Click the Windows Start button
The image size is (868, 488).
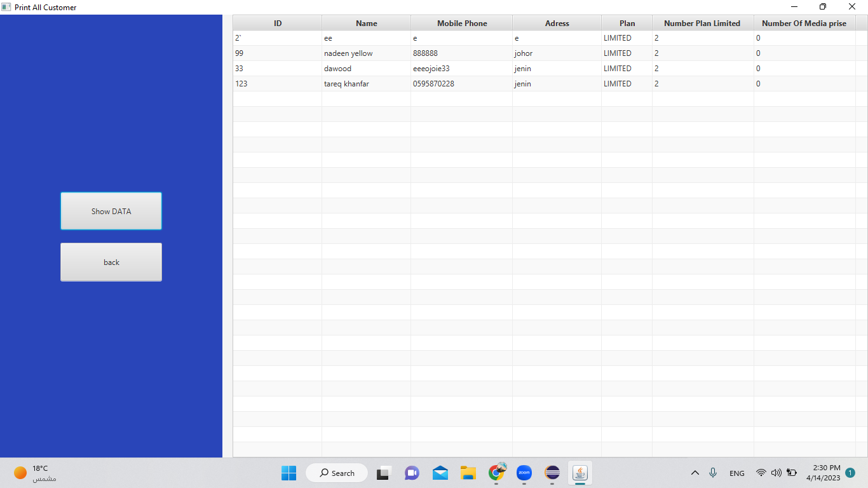coord(288,473)
